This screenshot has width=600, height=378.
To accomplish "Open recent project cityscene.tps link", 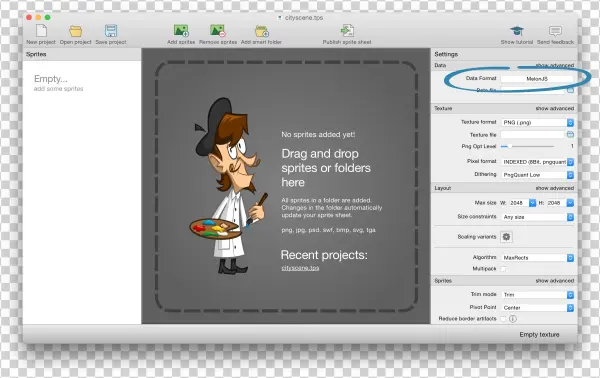I will (x=300, y=268).
